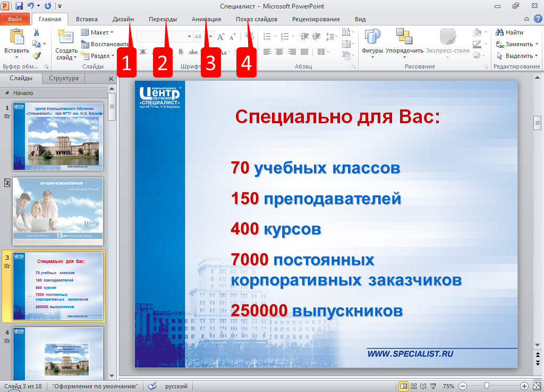Image resolution: width=544 pixels, height=392 pixels.
Task: Select slide 2 thumbnail with people photo
Action: (x=58, y=211)
